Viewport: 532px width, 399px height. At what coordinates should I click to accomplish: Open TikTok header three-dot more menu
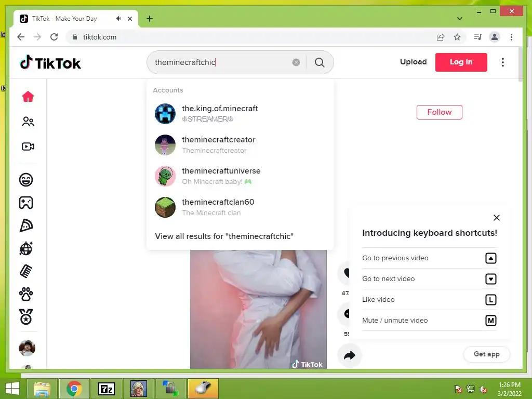tap(503, 62)
